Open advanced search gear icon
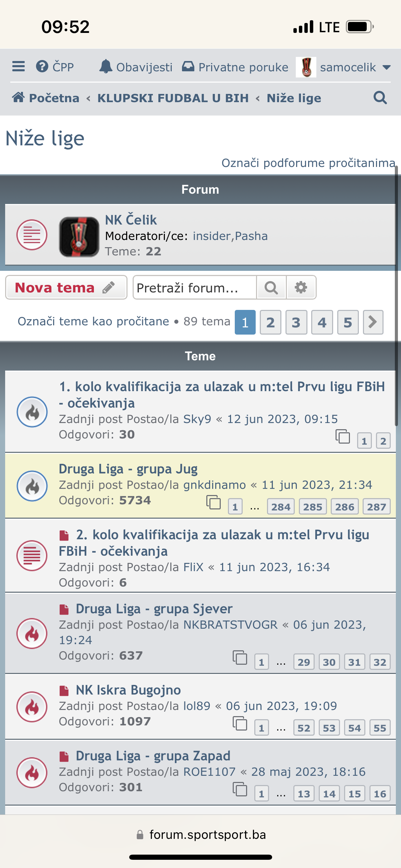Screen dimensions: 401x868 tap(301, 287)
